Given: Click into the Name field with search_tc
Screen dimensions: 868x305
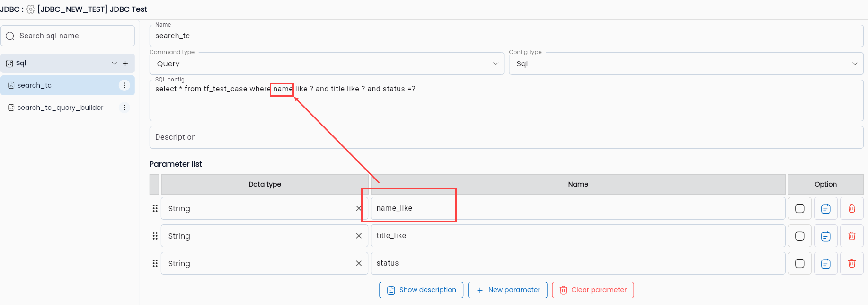Looking at the screenshot, I should pos(506,36).
